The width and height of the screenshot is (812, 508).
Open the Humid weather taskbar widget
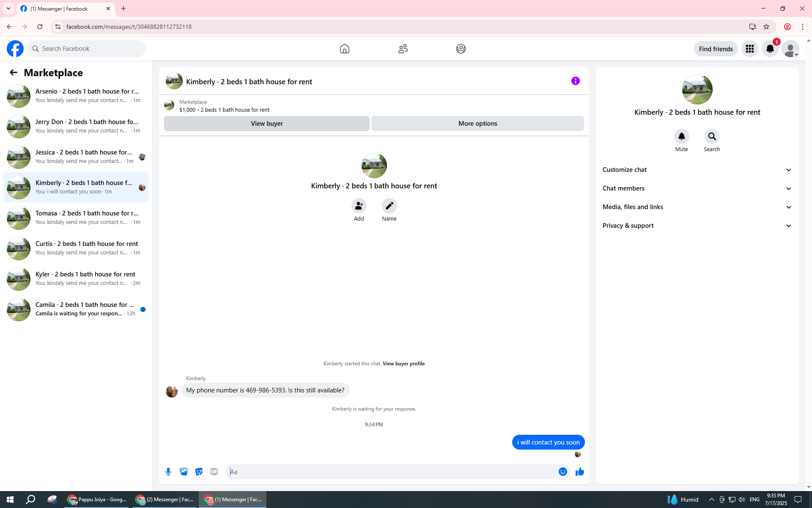coord(683,500)
